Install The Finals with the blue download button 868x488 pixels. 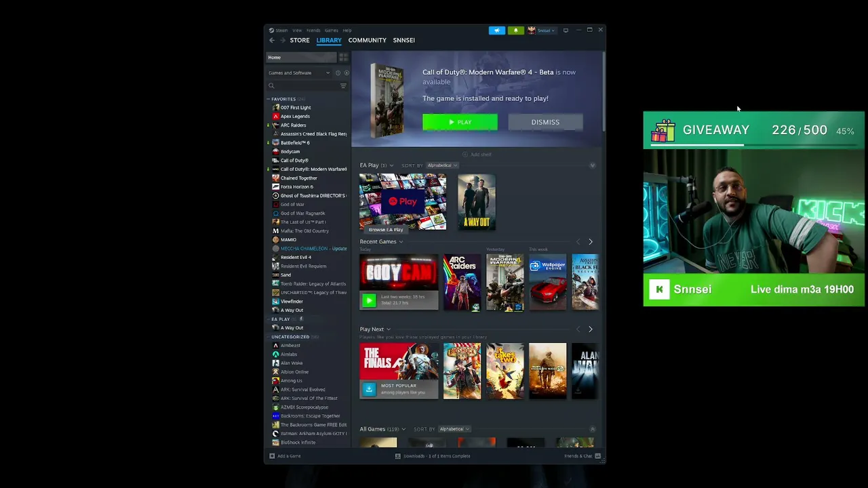pyautogui.click(x=369, y=388)
